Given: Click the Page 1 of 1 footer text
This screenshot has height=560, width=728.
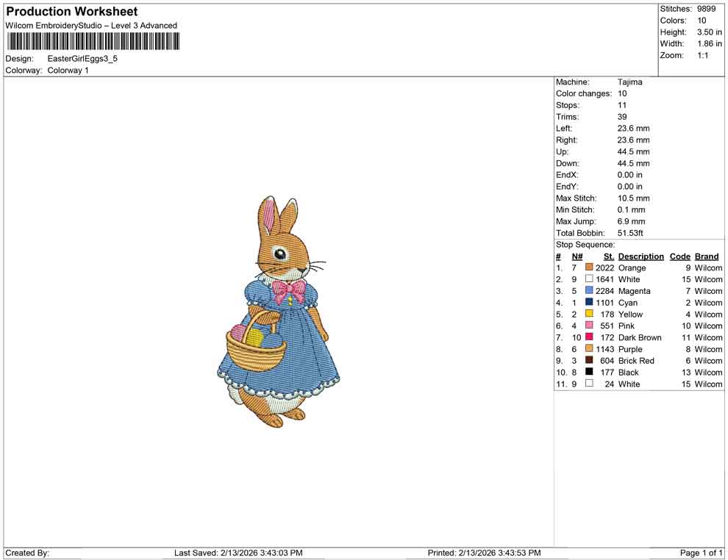Looking at the screenshot, I should (701, 553).
